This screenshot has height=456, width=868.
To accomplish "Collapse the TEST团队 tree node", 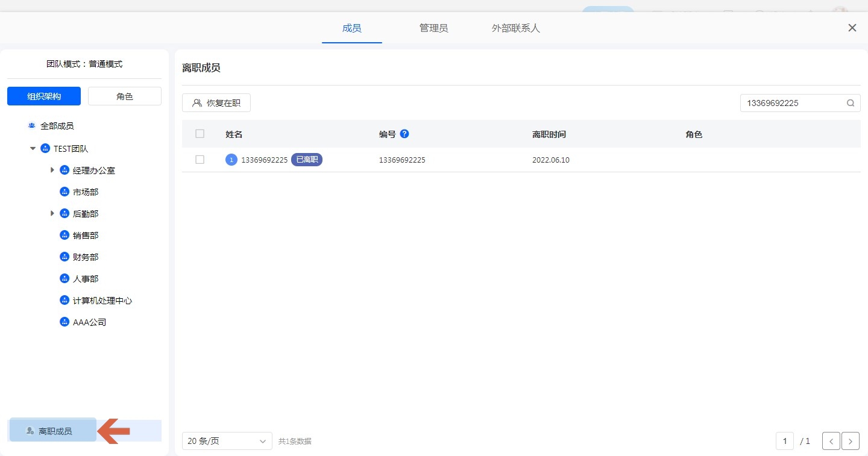I will pos(33,149).
